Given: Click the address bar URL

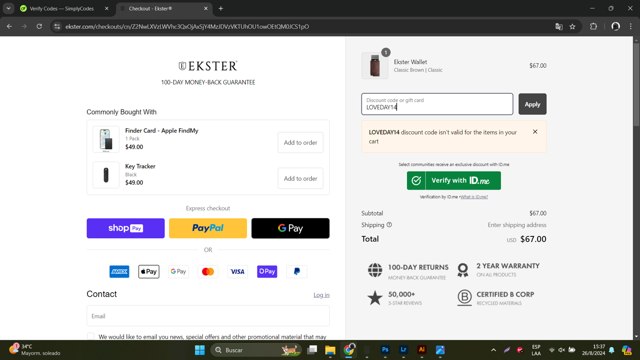Looking at the screenshot, I should pyautogui.click(x=187, y=27).
